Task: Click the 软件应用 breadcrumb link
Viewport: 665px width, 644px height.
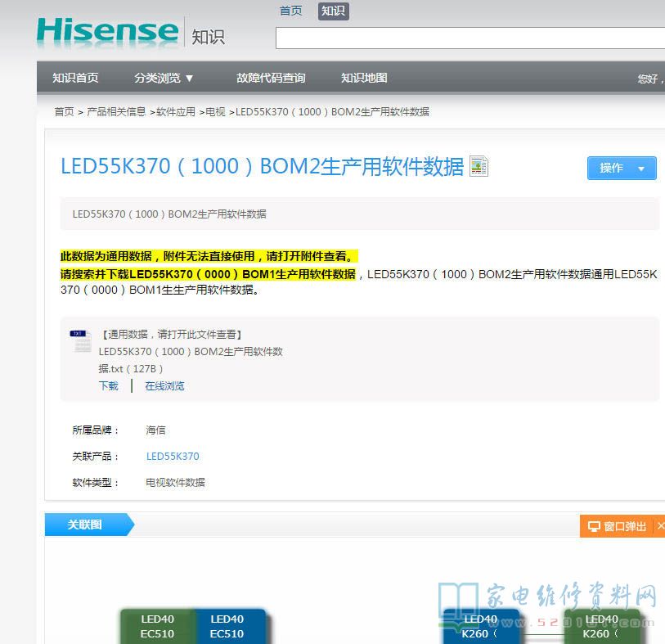Action: point(176,112)
